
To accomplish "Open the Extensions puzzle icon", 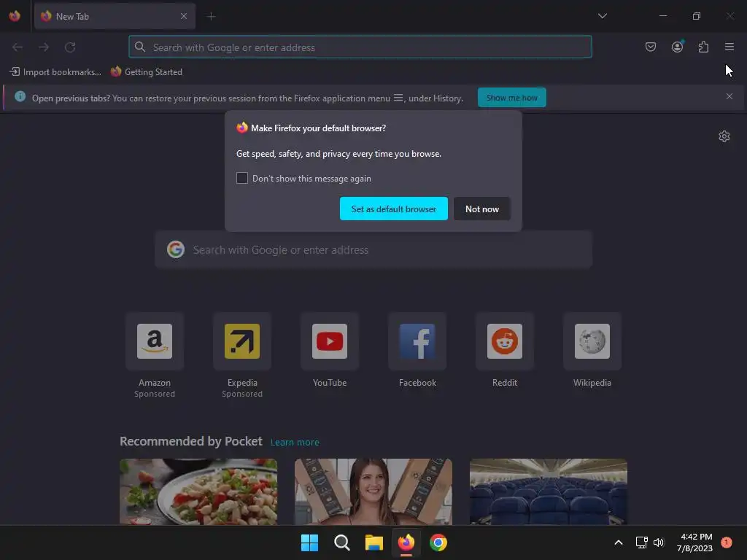I will click(x=703, y=47).
